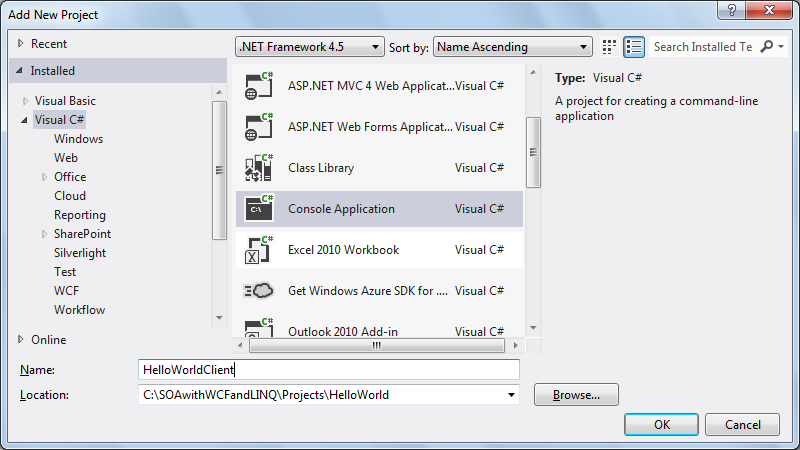
Task: Expand the Visual Basic node
Action: click(25, 101)
